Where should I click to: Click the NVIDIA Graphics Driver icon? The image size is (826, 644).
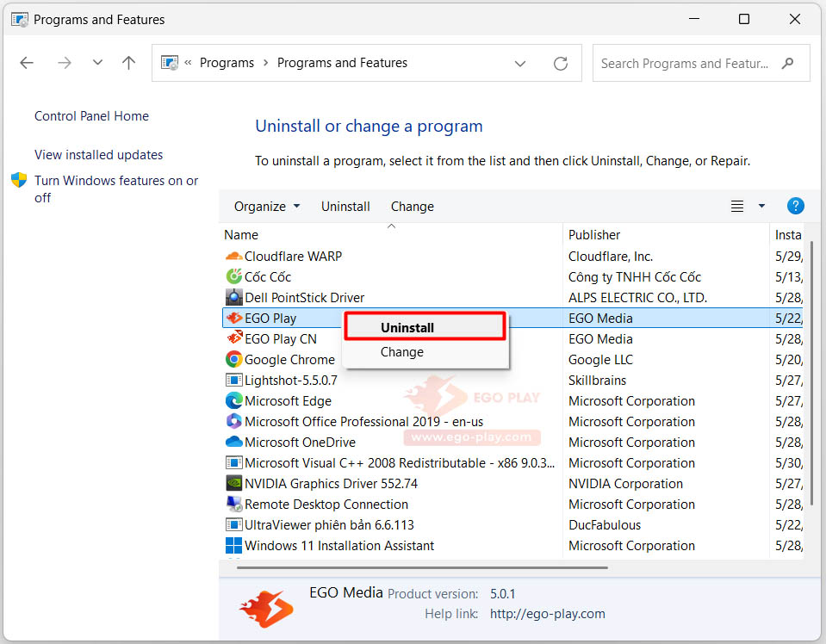coord(233,483)
